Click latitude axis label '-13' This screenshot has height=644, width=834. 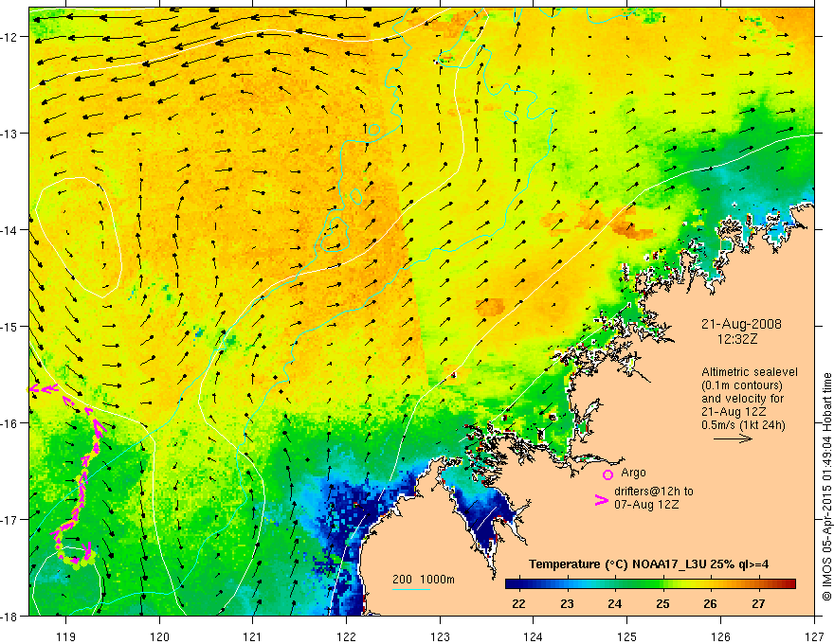coord(9,134)
